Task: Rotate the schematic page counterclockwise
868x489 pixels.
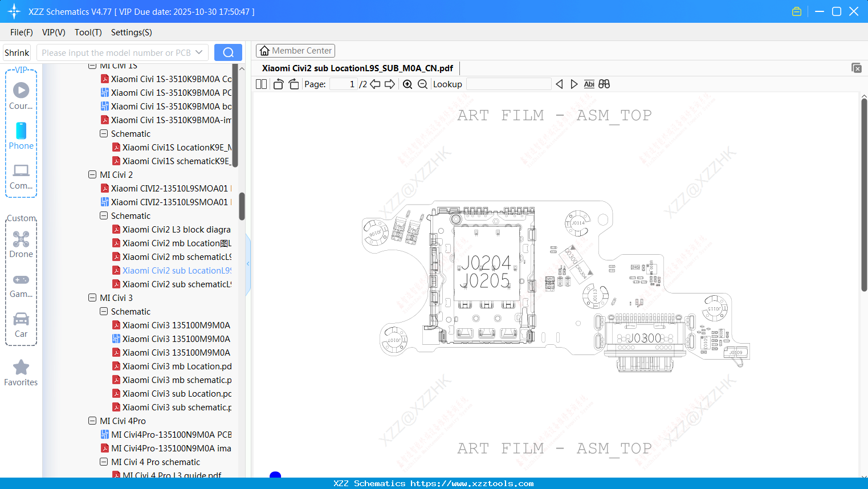Action: [x=278, y=84]
